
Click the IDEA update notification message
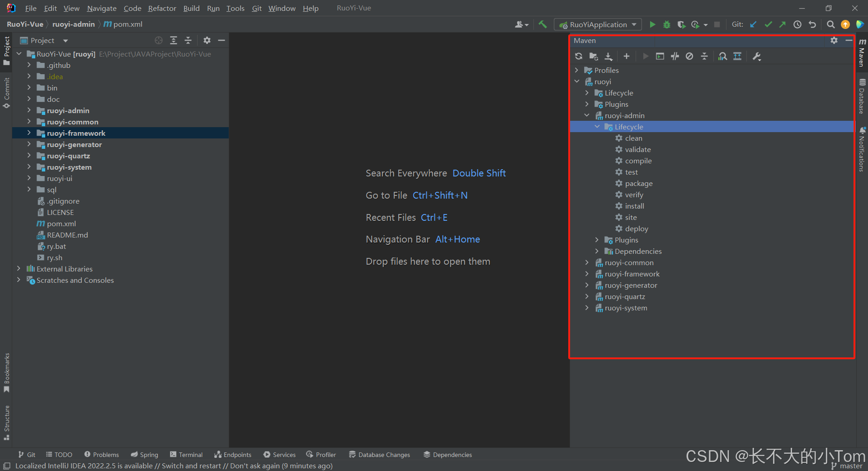click(174, 466)
